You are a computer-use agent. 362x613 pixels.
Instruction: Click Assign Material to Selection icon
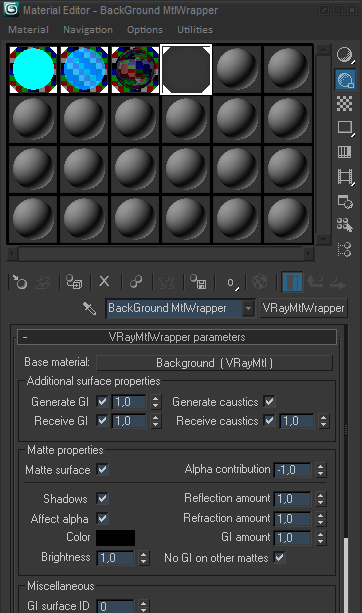coord(74,281)
